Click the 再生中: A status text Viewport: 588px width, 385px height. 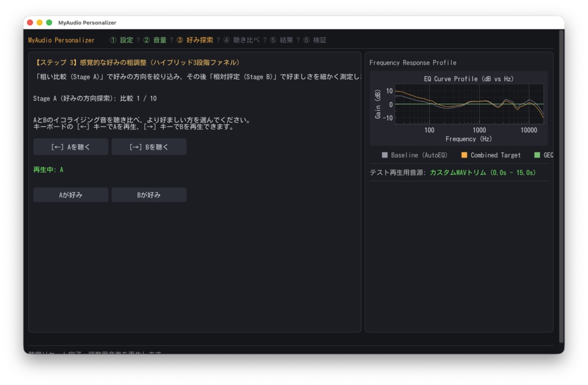(x=48, y=170)
